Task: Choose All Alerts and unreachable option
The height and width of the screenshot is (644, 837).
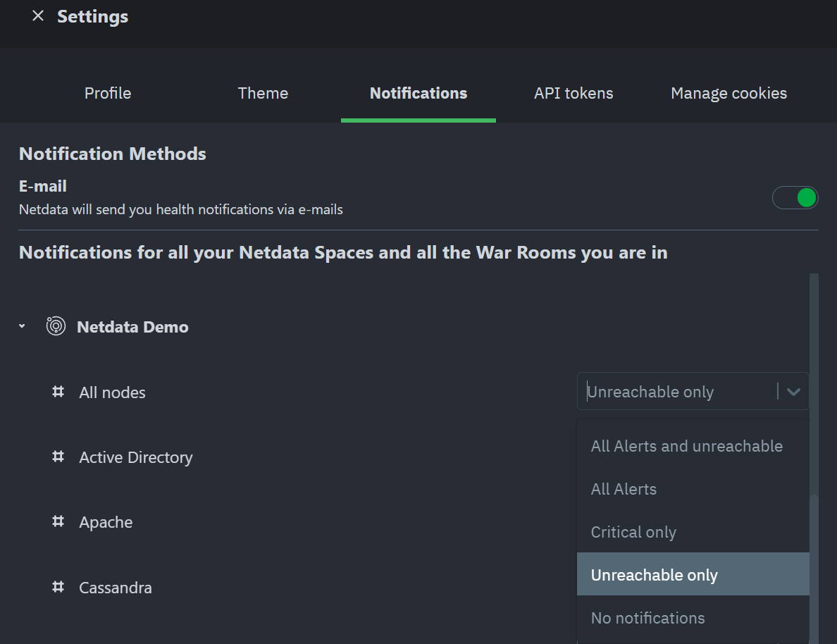Action: pos(687,446)
